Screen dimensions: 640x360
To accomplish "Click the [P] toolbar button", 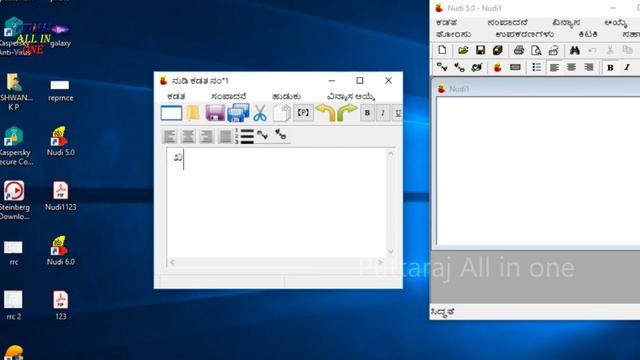I will 303,113.
